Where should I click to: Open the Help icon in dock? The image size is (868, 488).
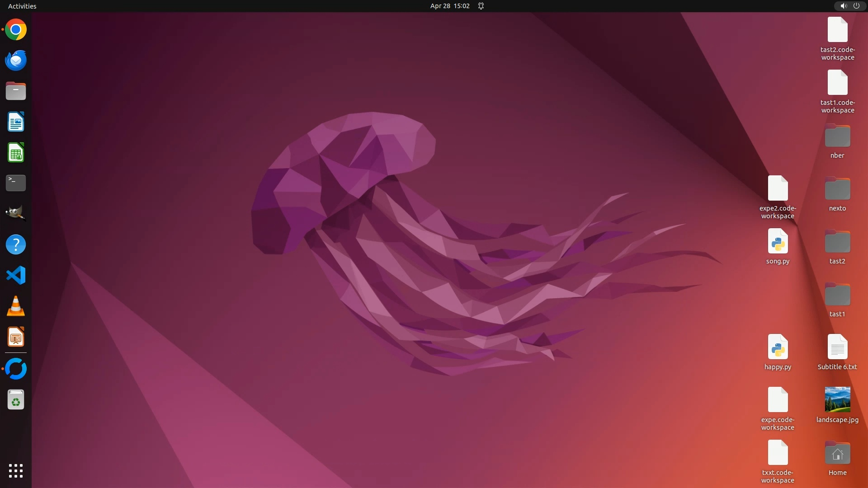tap(16, 244)
